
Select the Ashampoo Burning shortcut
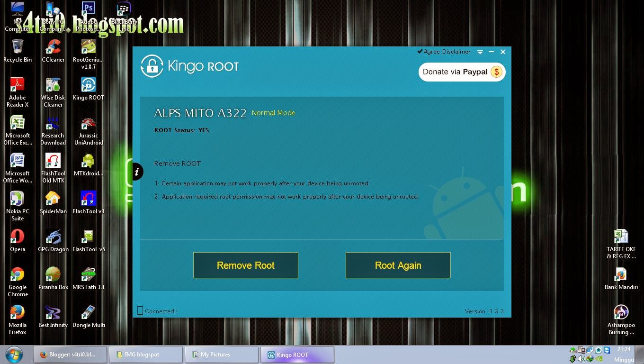[x=621, y=319]
